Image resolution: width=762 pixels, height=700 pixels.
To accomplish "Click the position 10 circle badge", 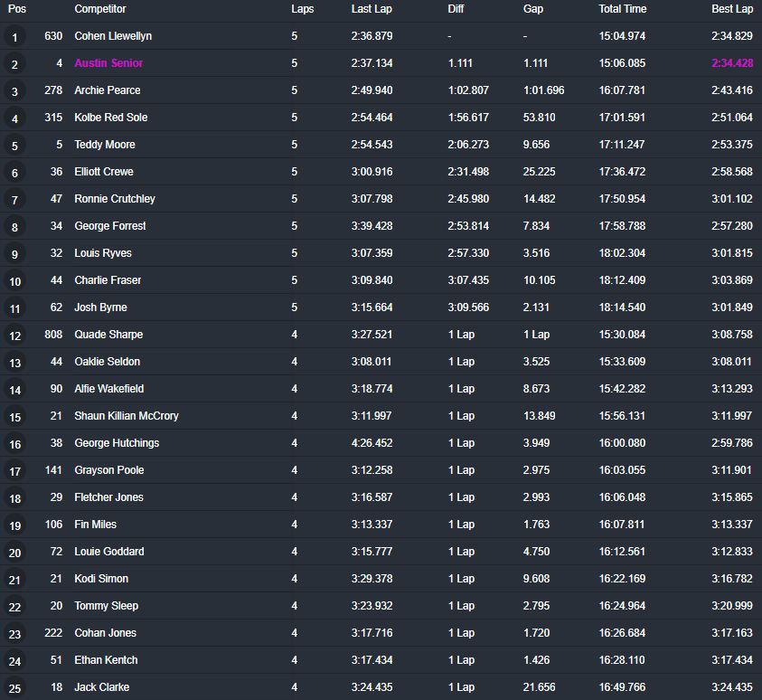I will 14,281.
